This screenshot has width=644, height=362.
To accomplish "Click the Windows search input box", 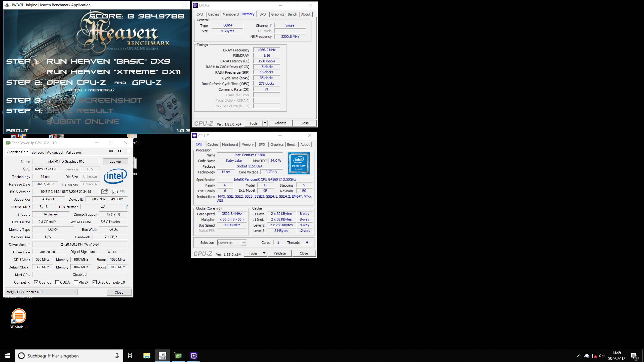I will coord(69,356).
